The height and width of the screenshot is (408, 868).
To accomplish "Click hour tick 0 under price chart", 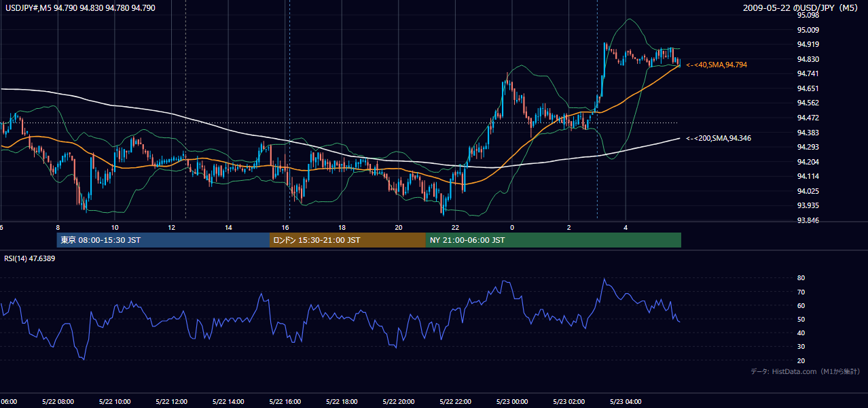I will (512, 228).
